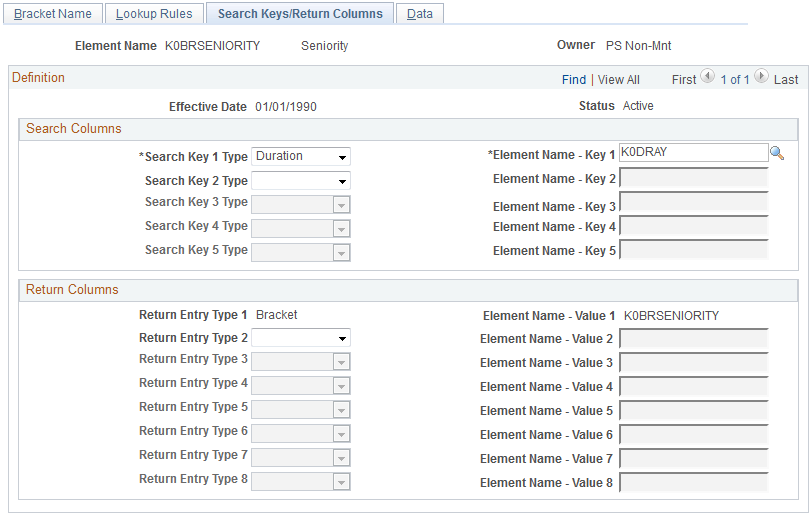Image resolution: width=812 pixels, height=516 pixels.
Task: Open Return Entry Type 2 dropdown
Action: (x=300, y=338)
